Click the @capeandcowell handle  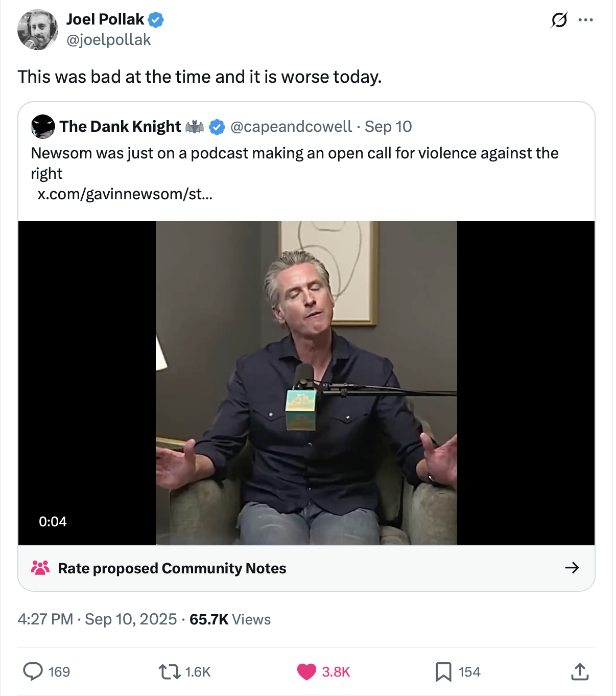click(x=291, y=127)
